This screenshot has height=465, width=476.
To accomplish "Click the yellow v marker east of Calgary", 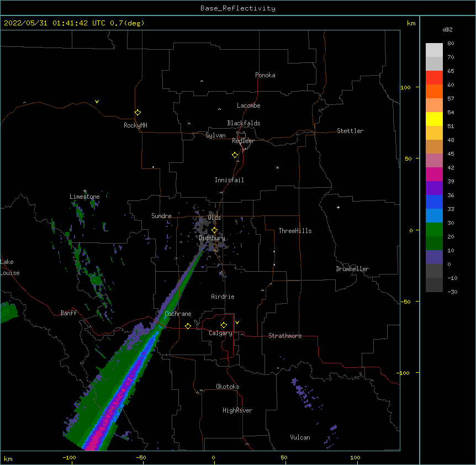I will pyautogui.click(x=237, y=323).
